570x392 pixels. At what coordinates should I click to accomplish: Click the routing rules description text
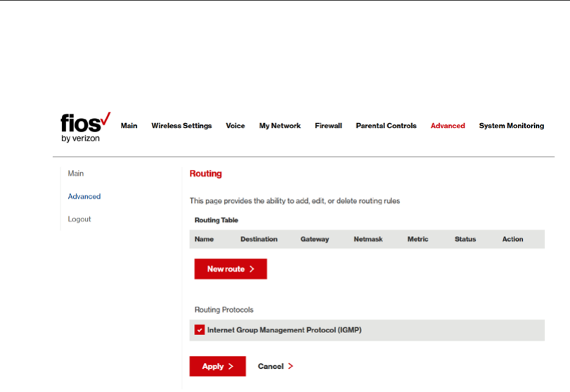tap(294, 201)
